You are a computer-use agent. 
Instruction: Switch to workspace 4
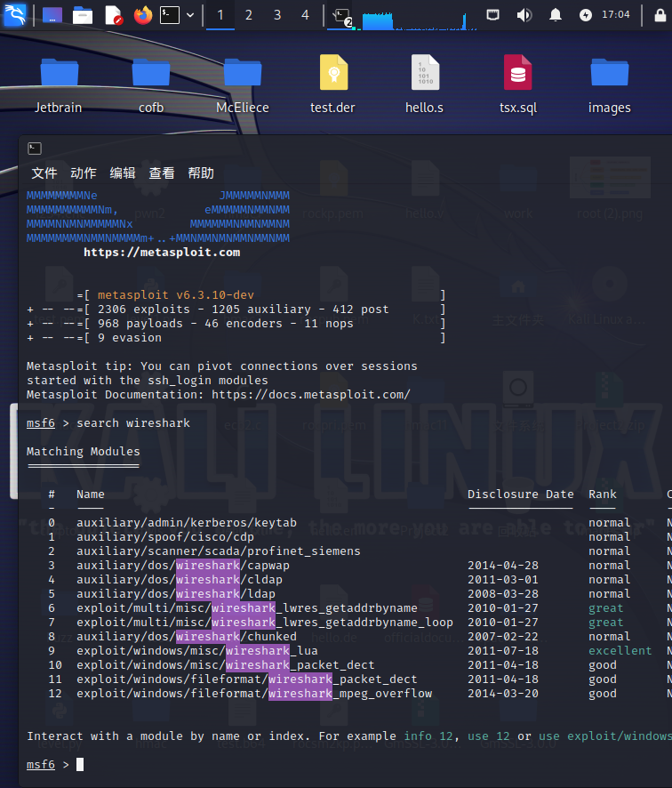point(305,15)
